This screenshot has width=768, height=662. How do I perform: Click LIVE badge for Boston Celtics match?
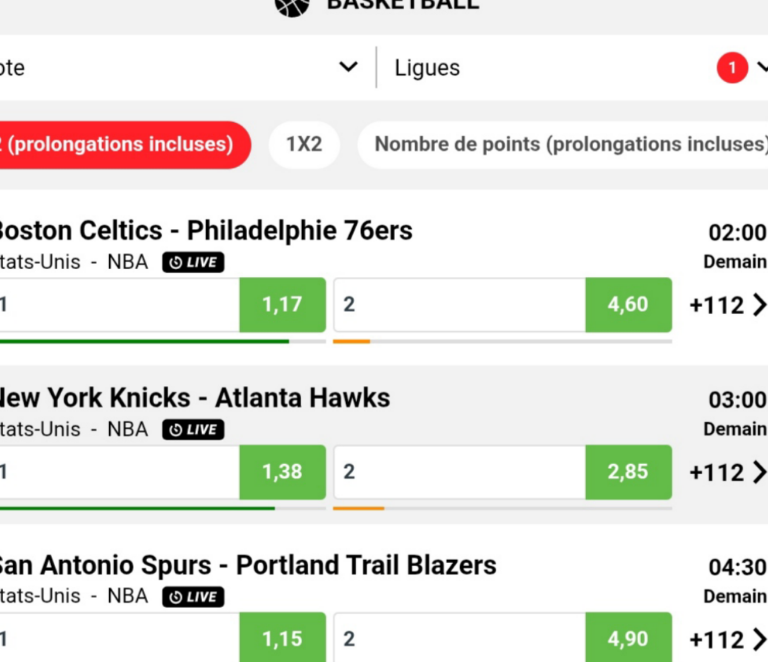click(x=193, y=262)
